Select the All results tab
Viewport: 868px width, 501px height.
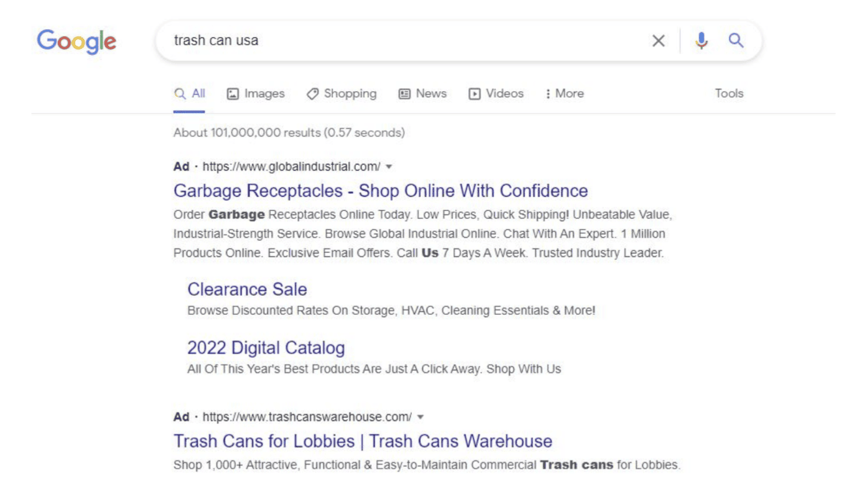(189, 94)
